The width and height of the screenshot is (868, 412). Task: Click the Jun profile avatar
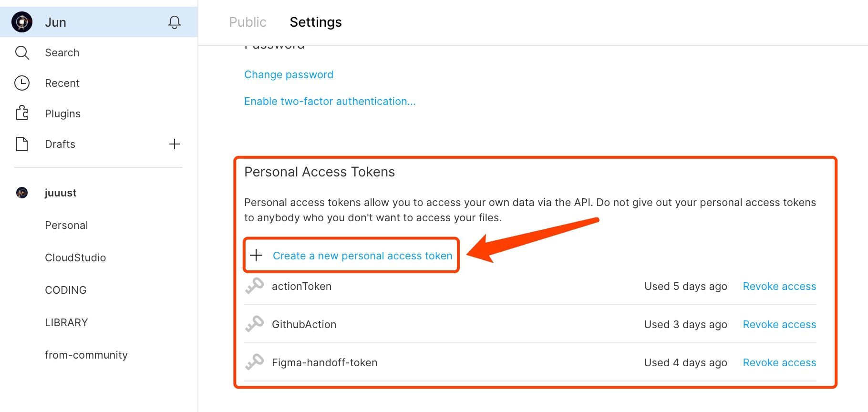pyautogui.click(x=22, y=22)
